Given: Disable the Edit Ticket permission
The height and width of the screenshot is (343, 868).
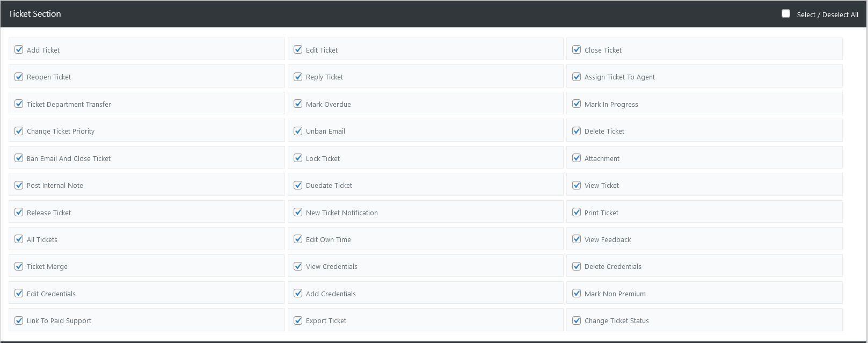Looking at the screenshot, I should (298, 49).
